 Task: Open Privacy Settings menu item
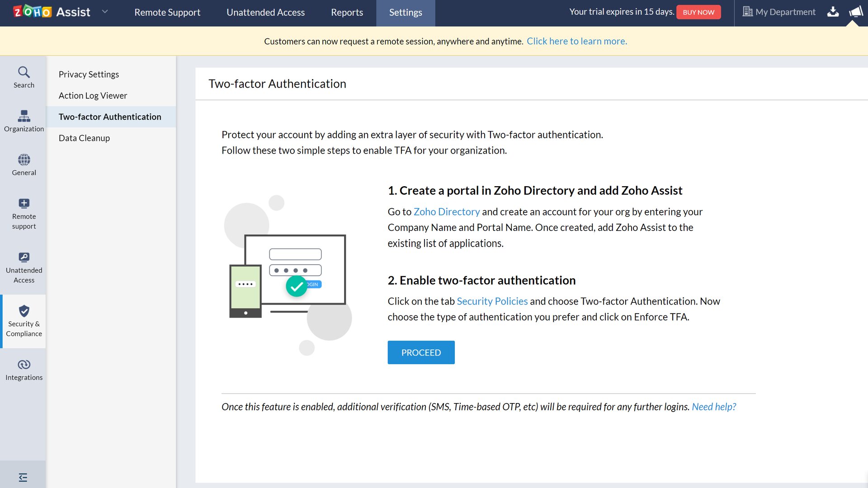[x=89, y=75]
